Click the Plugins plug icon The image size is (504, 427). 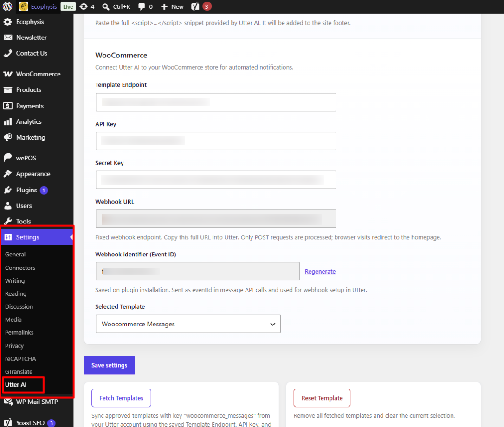tap(8, 190)
